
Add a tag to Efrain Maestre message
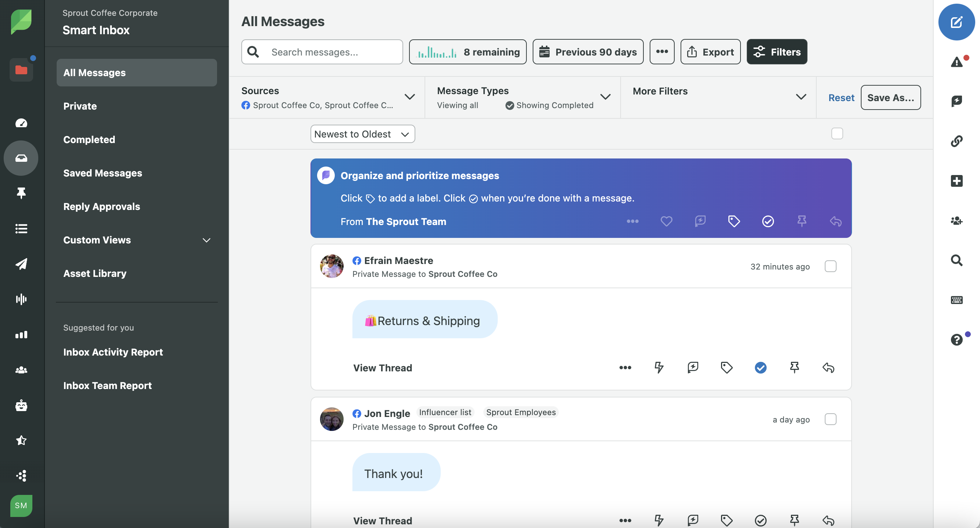pos(726,367)
